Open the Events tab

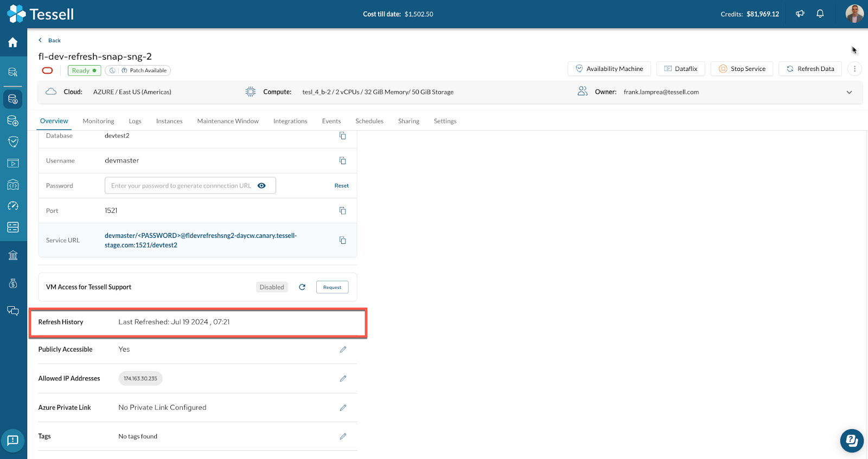click(x=331, y=121)
